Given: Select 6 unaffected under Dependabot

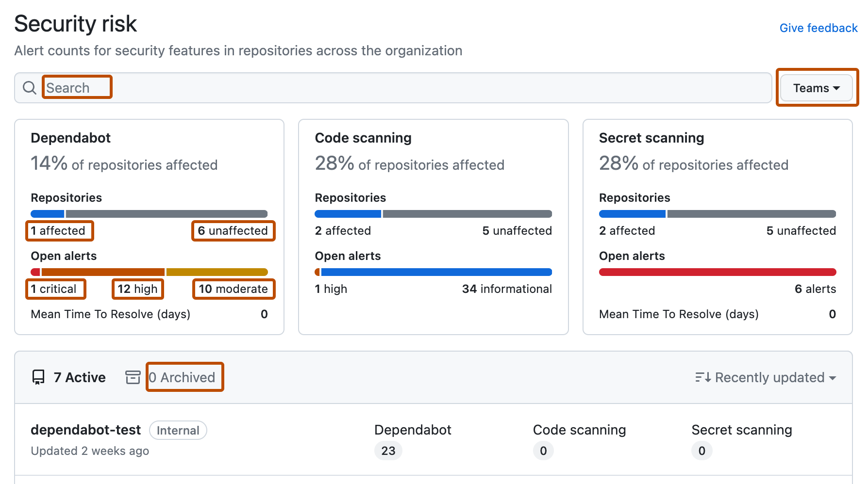Looking at the screenshot, I should (x=233, y=231).
